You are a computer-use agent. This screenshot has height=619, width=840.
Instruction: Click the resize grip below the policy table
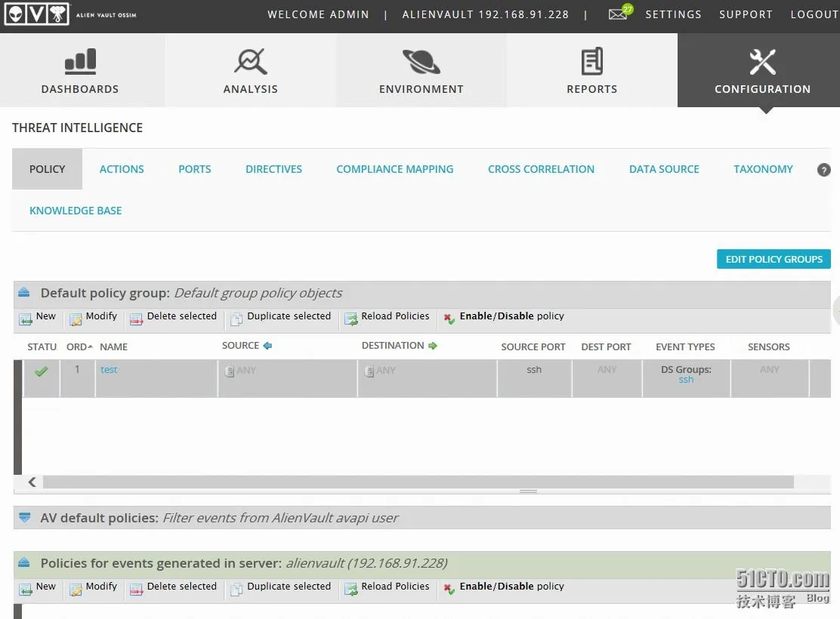tap(528, 491)
